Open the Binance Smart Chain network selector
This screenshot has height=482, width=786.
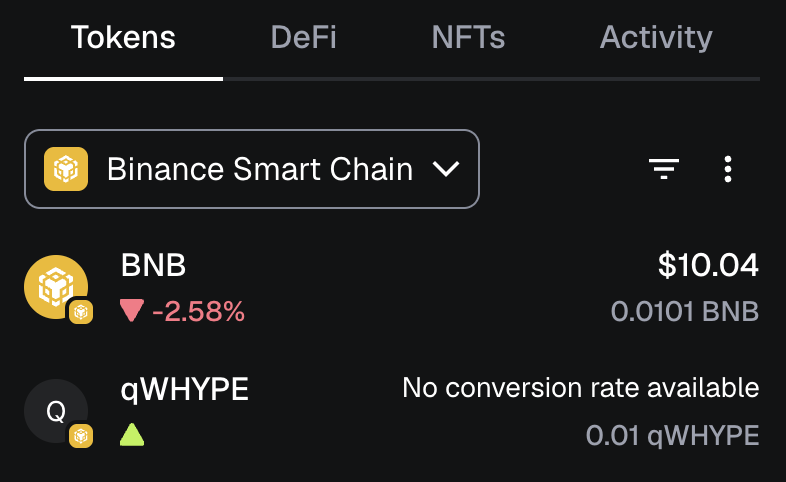coord(251,169)
